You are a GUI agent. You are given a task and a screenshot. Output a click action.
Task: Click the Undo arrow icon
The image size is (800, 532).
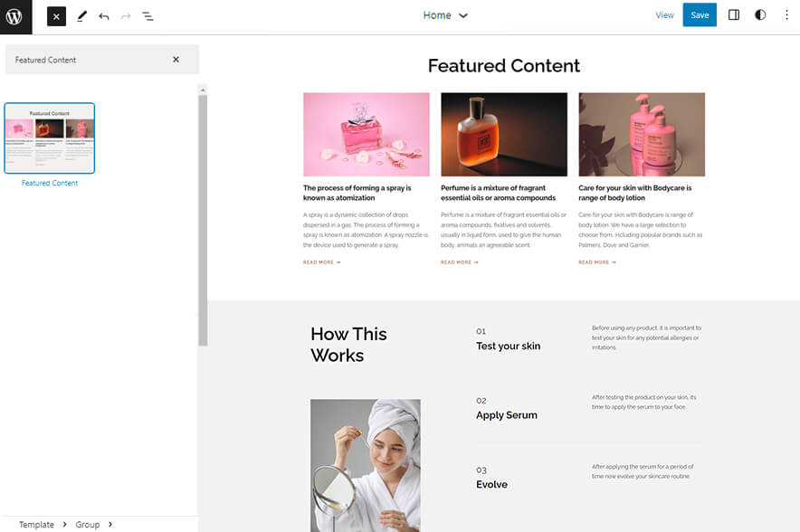click(102, 15)
